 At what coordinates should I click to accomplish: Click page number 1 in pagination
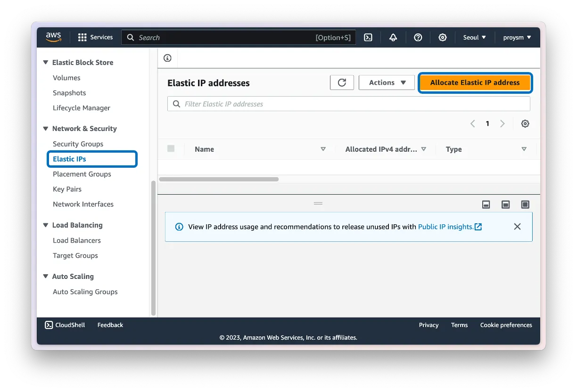(x=487, y=123)
